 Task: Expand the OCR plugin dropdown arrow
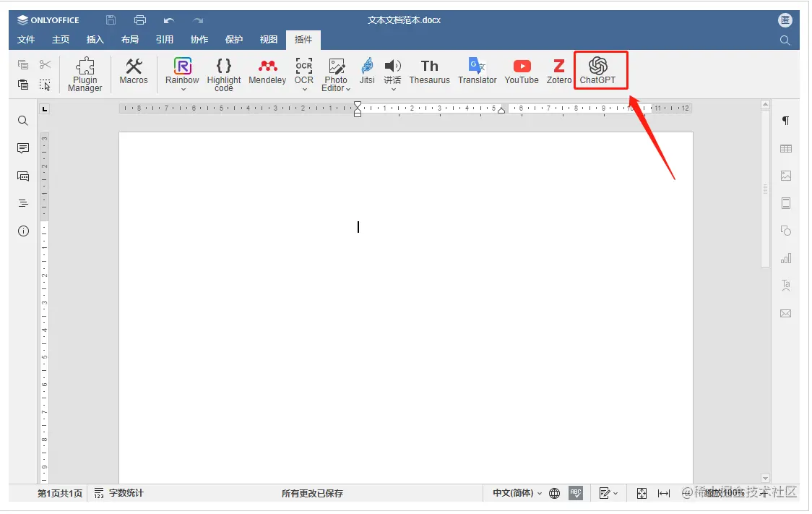305,90
